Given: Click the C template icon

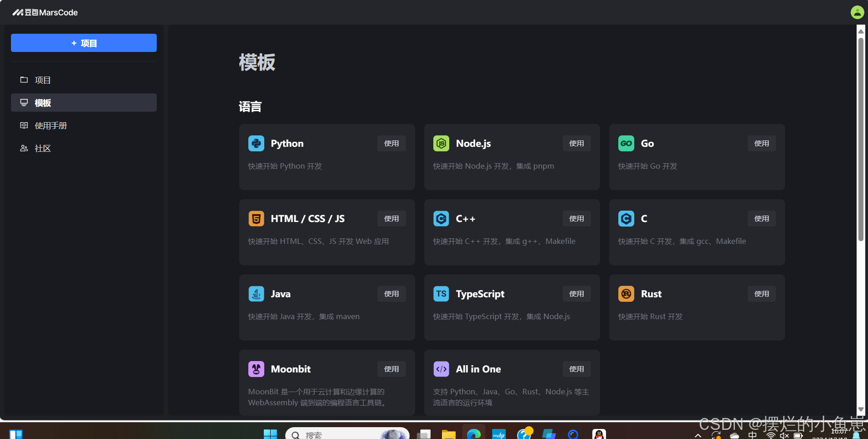Looking at the screenshot, I should [x=626, y=218].
